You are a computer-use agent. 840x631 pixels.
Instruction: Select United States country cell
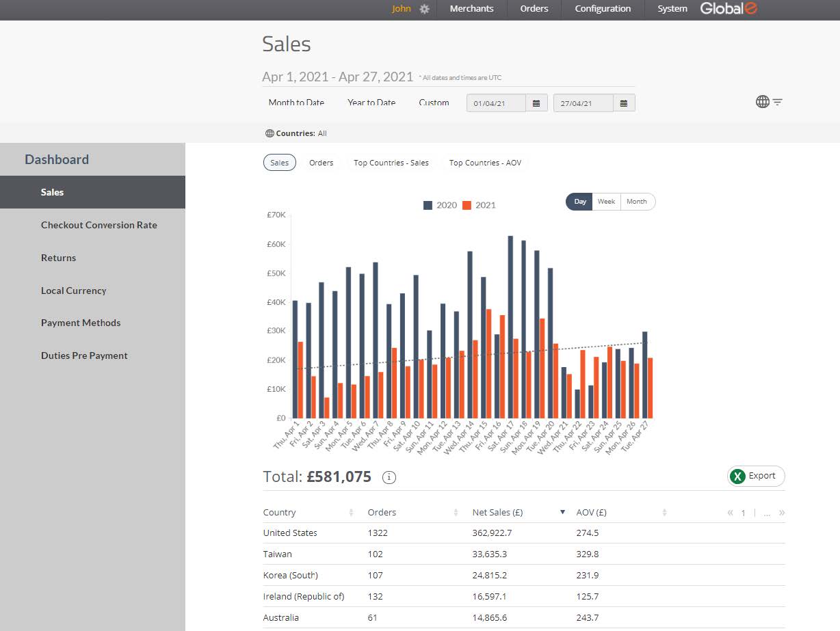point(290,533)
